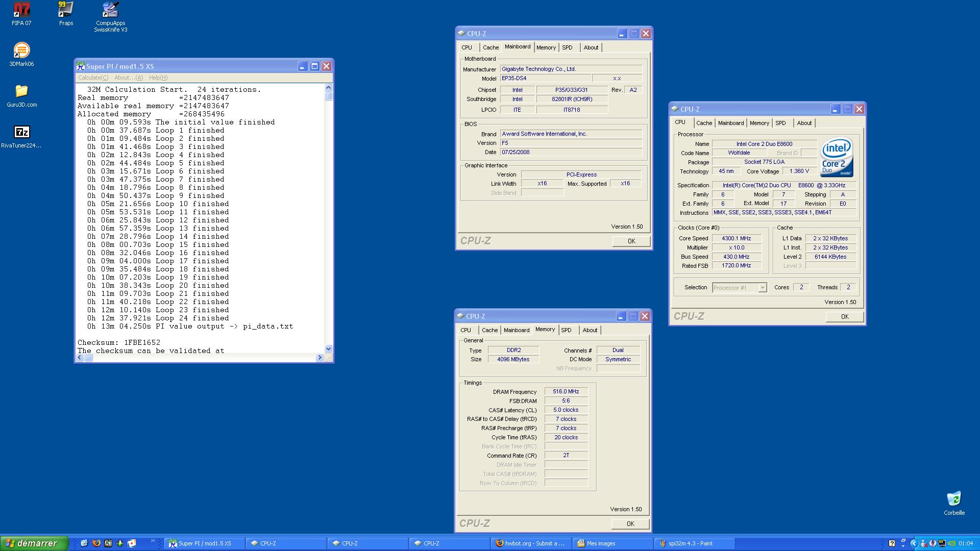Open the Processor #1 selection dropdown
Viewport: 980px width, 551px height.
coord(739,288)
